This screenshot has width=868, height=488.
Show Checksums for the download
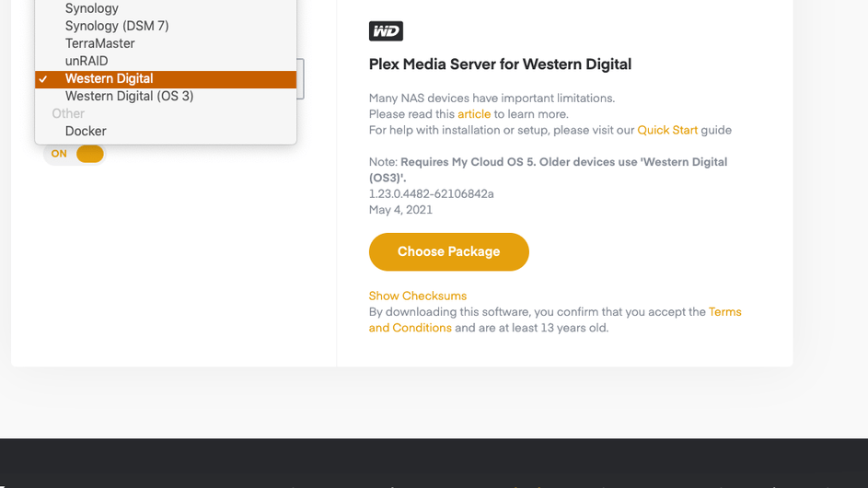tap(417, 296)
